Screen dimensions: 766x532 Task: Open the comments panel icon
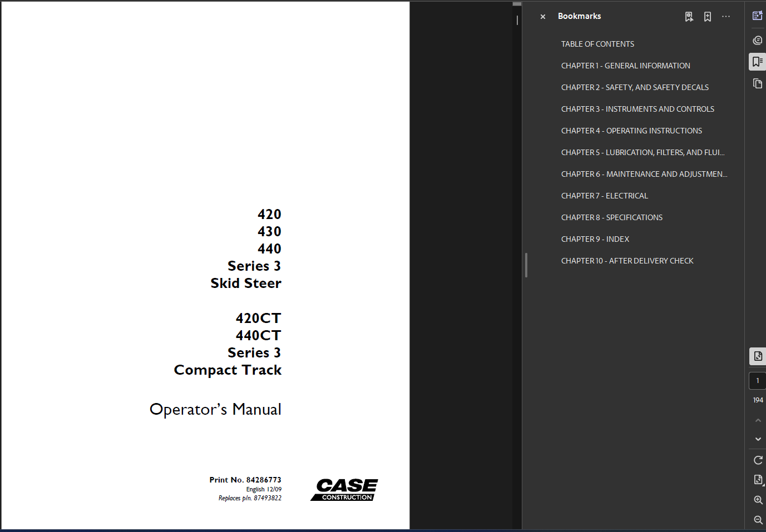click(758, 40)
